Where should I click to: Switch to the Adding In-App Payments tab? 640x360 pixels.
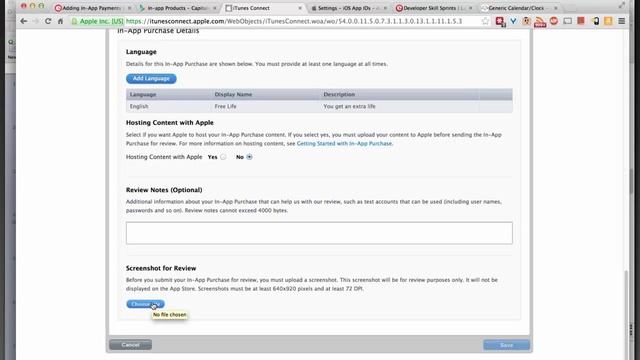92,8
